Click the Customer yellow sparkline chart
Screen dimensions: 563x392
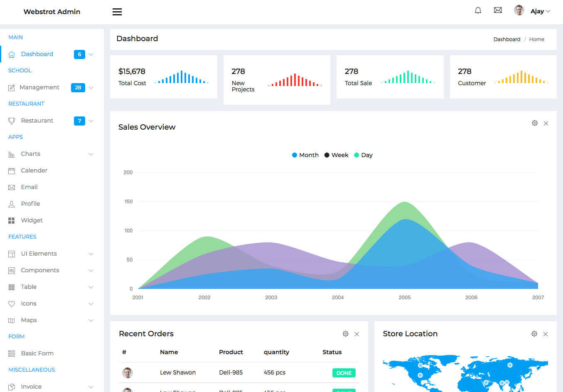[521, 77]
